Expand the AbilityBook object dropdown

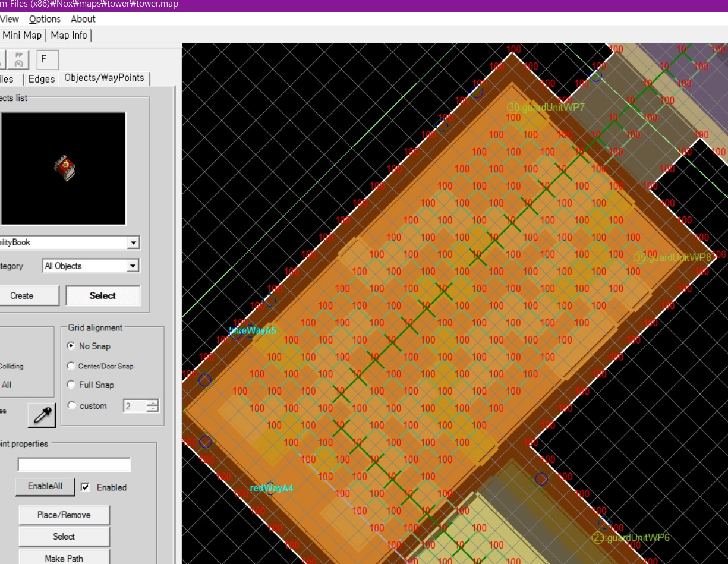pos(134,242)
